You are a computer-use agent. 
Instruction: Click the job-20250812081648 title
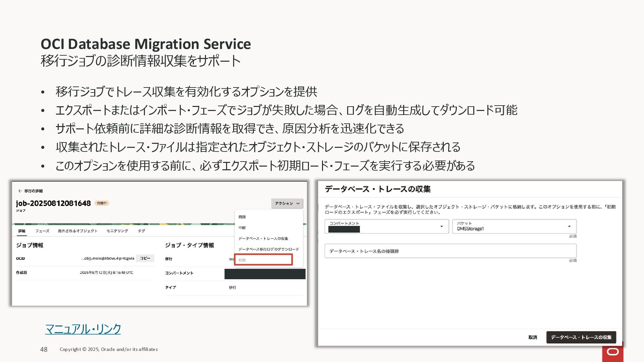point(53,203)
